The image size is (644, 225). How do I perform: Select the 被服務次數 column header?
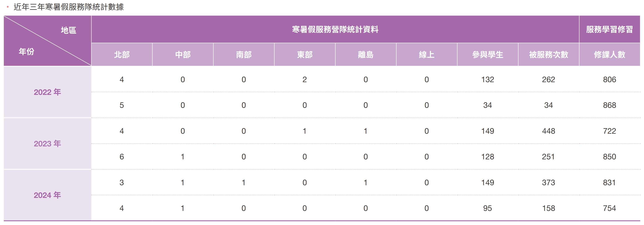tap(549, 55)
